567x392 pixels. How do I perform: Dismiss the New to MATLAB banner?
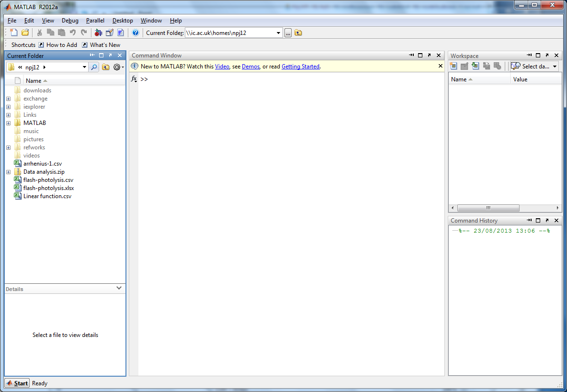pos(440,66)
